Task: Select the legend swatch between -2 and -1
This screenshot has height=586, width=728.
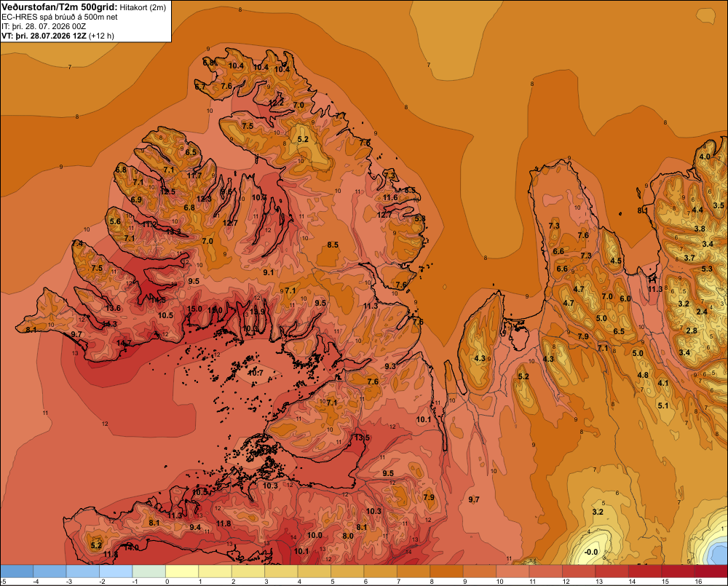Action: coord(116,571)
